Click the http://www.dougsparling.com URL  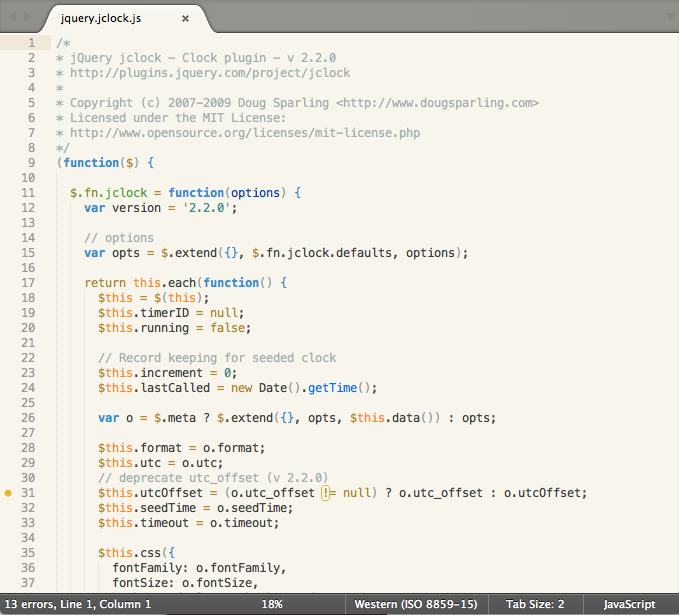point(437,103)
